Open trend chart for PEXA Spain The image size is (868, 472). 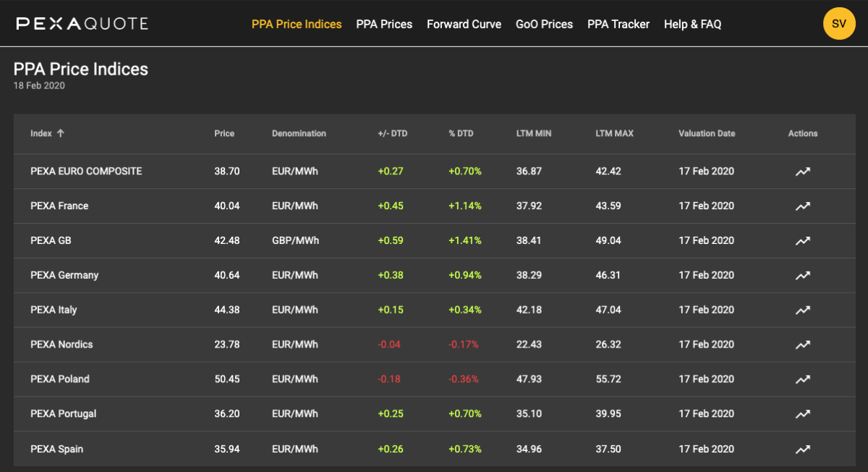802,449
